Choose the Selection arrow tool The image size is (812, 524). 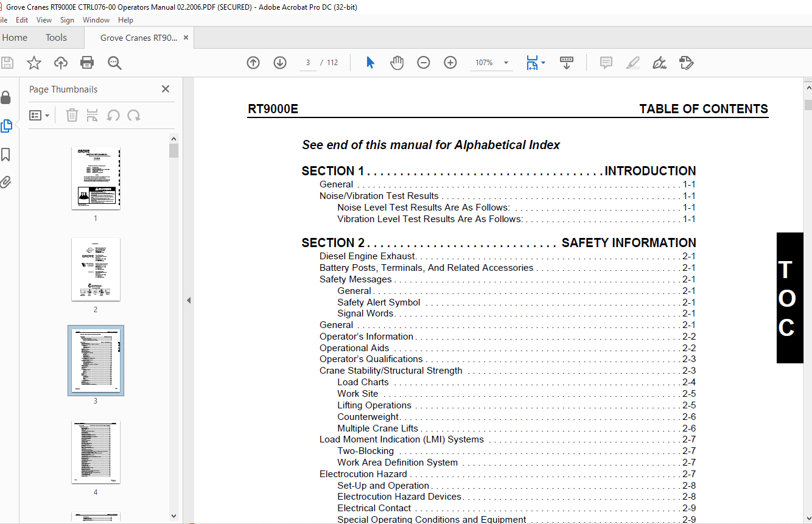pos(370,63)
